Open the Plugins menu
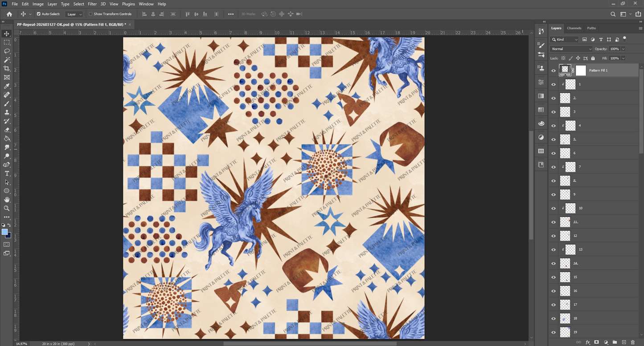644x346 pixels. point(128,4)
